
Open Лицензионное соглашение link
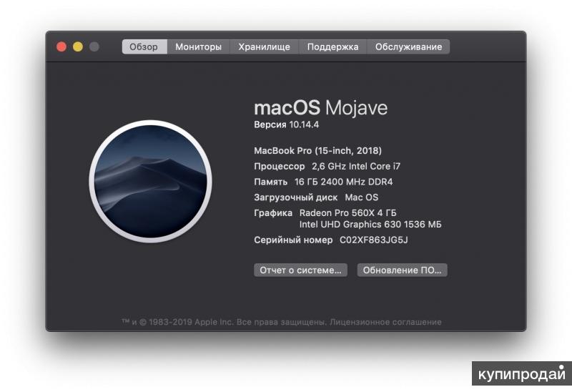[x=385, y=323]
